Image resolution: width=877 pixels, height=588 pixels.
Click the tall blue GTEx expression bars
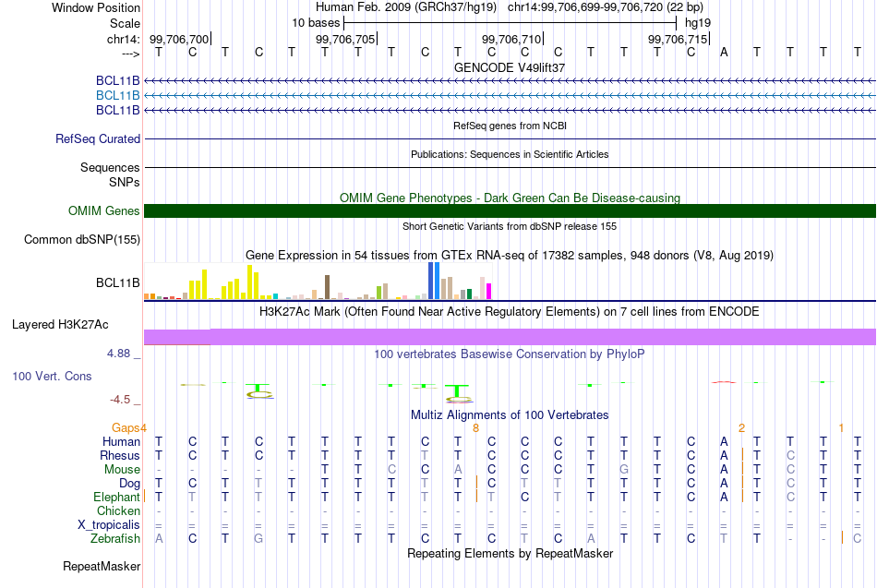434,281
